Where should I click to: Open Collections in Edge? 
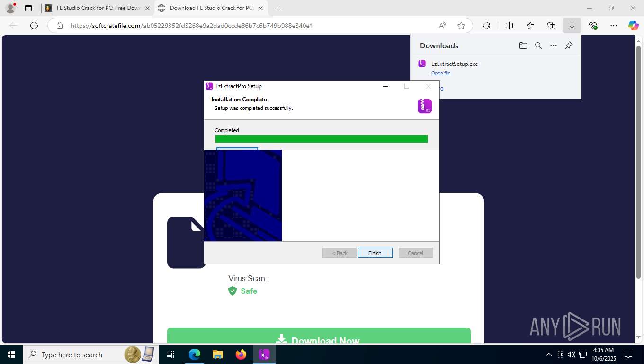(x=551, y=26)
